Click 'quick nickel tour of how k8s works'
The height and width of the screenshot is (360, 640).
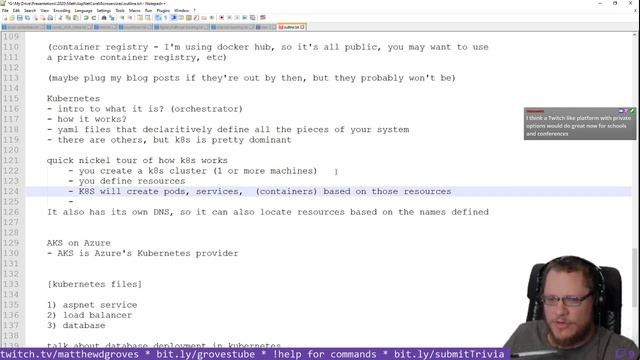point(137,160)
